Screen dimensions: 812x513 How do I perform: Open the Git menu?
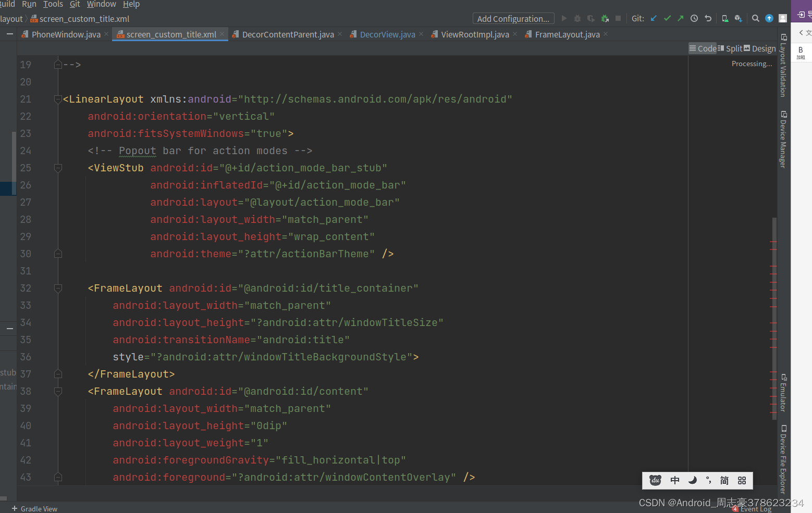click(75, 4)
